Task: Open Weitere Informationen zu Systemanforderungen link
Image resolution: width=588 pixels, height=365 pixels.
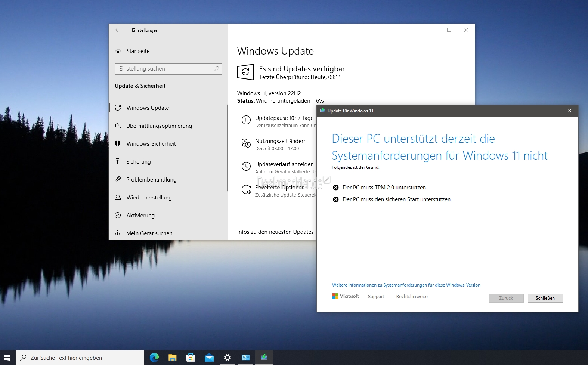Action: click(x=406, y=285)
